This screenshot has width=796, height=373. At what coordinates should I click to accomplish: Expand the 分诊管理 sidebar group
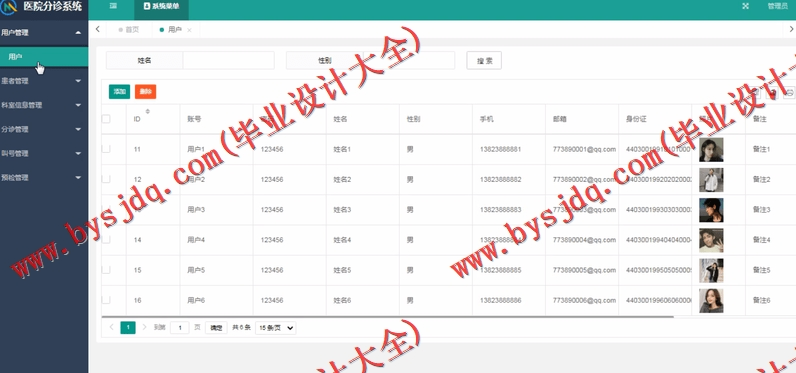pyautogui.click(x=44, y=129)
